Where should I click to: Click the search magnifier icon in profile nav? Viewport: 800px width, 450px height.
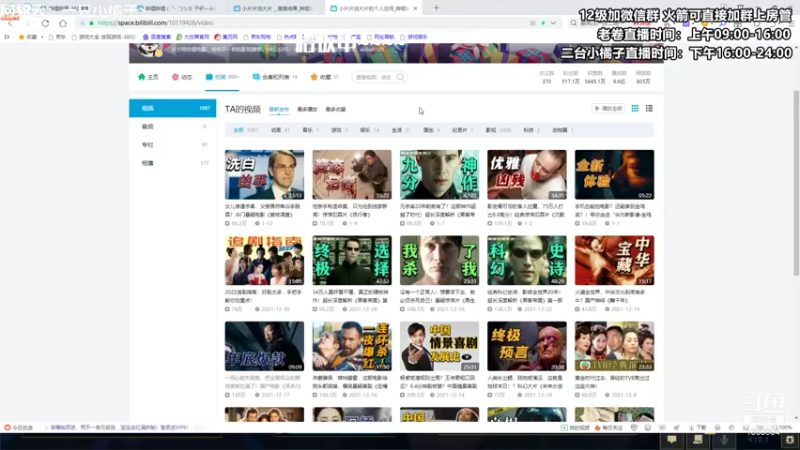coord(401,77)
